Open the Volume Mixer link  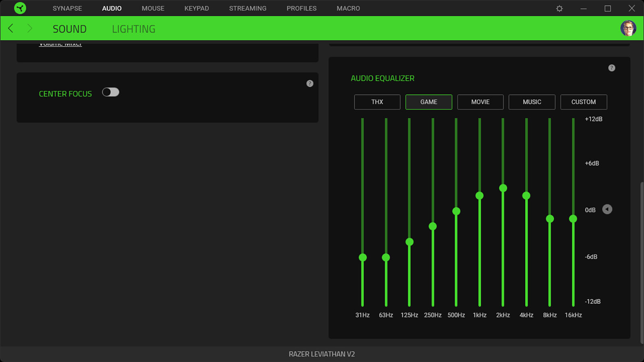point(60,44)
